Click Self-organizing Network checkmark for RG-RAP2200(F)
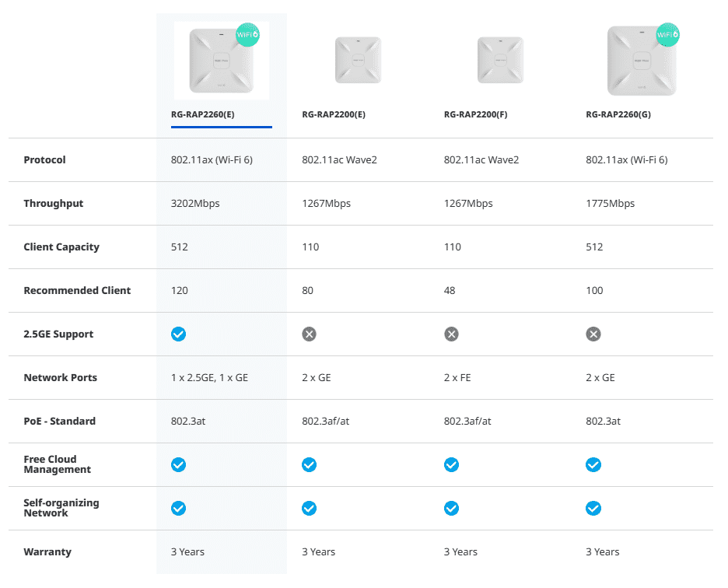This screenshot has height=588, width=728. pyautogui.click(x=451, y=508)
